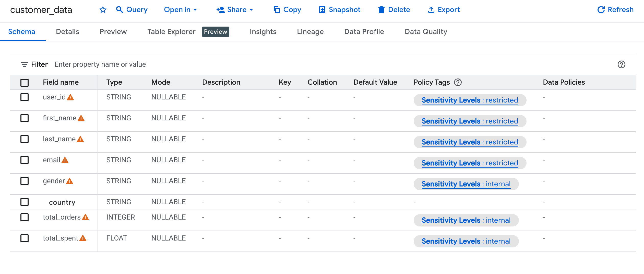
Task: Click the Query magnifier icon
Action: [119, 10]
